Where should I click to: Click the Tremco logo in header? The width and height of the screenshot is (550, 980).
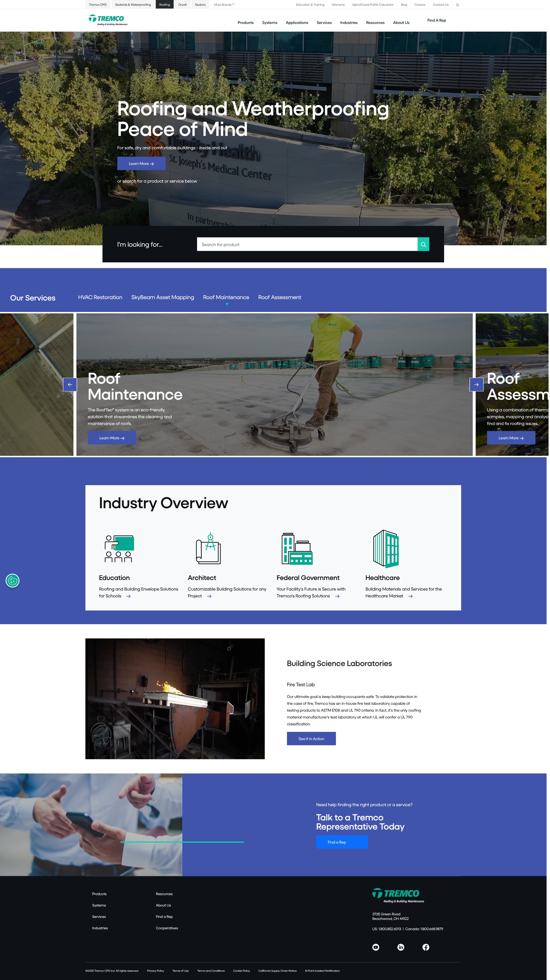click(108, 20)
